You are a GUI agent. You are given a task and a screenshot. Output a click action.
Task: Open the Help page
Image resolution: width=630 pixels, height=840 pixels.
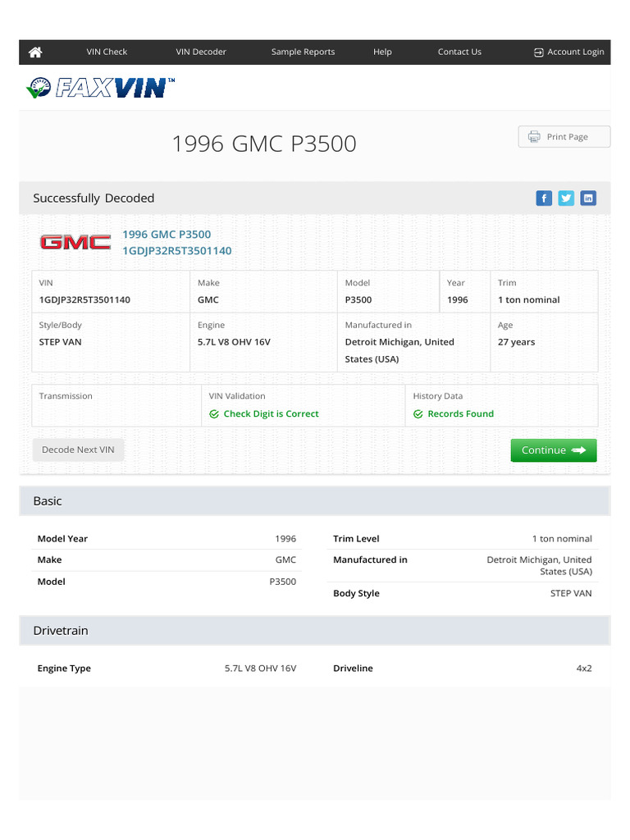click(x=382, y=52)
